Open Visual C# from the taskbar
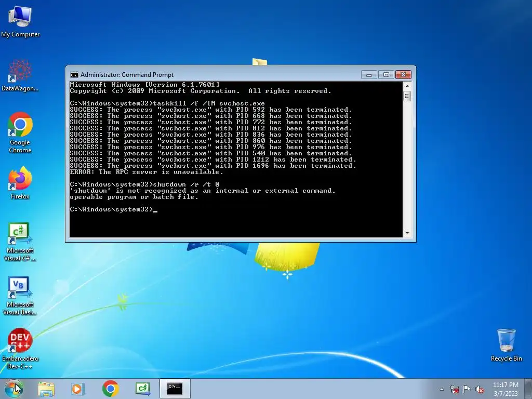The width and height of the screenshot is (532, 399). tap(142, 389)
